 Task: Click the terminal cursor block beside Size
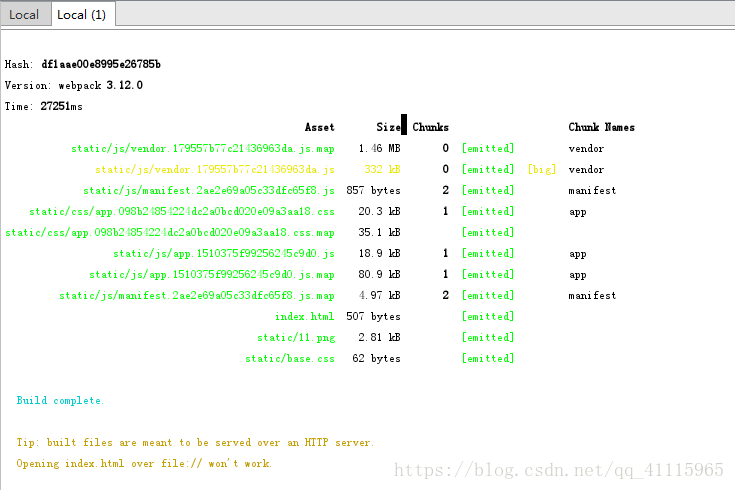coord(404,126)
